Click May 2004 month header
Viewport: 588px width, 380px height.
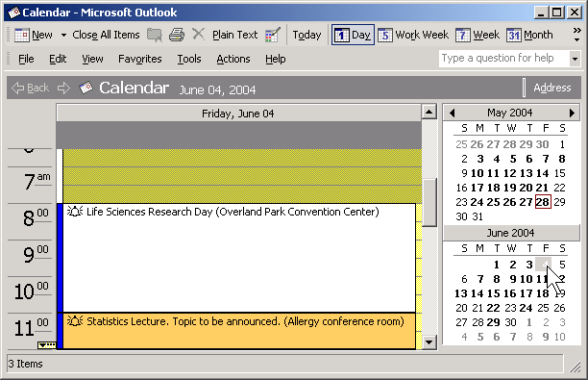click(x=510, y=113)
